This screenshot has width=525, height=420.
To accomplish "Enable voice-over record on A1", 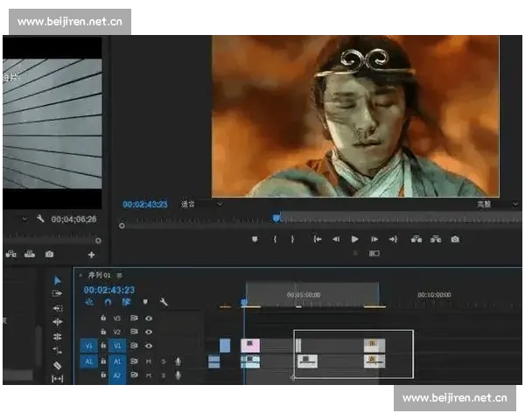I will tap(178, 361).
